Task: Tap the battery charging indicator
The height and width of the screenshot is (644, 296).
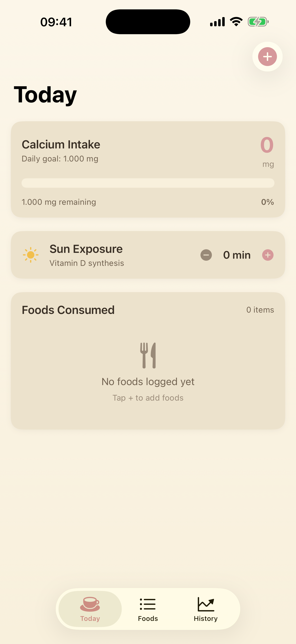Action: [x=258, y=22]
